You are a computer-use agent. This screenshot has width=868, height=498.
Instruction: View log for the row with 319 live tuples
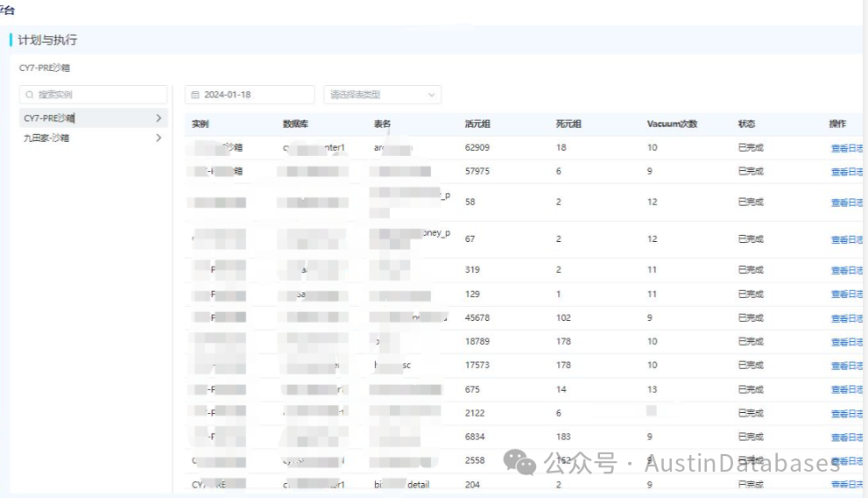846,270
